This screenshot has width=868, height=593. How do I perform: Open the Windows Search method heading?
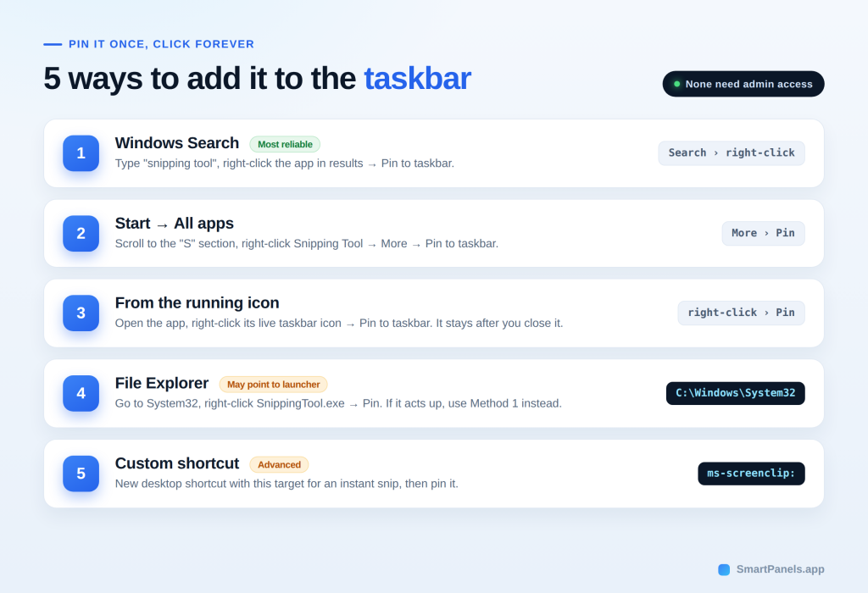(177, 143)
